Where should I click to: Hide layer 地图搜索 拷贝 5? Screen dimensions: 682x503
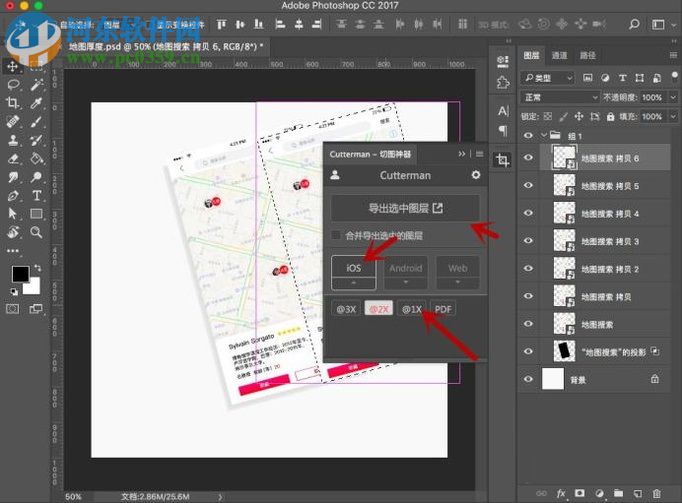coord(528,185)
